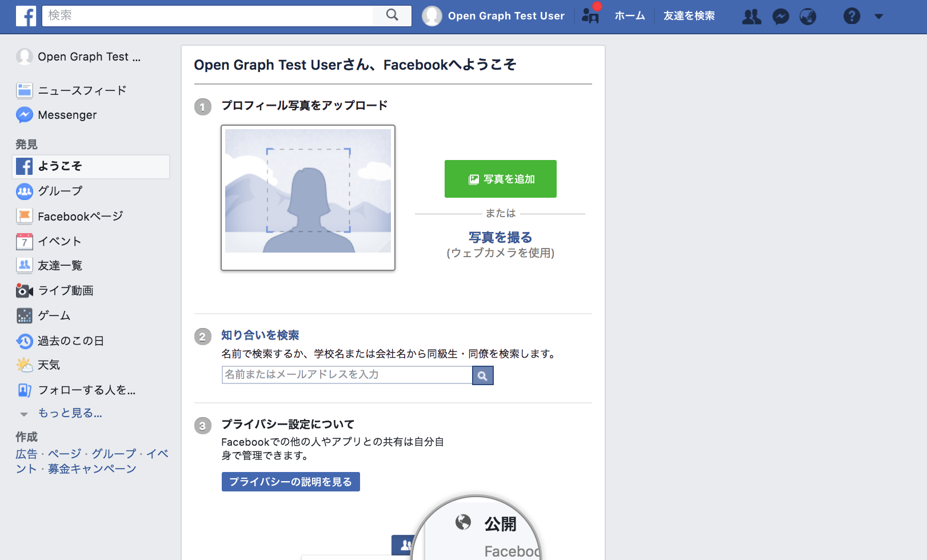Click the follow people icon in the sidebar

pos(25,390)
